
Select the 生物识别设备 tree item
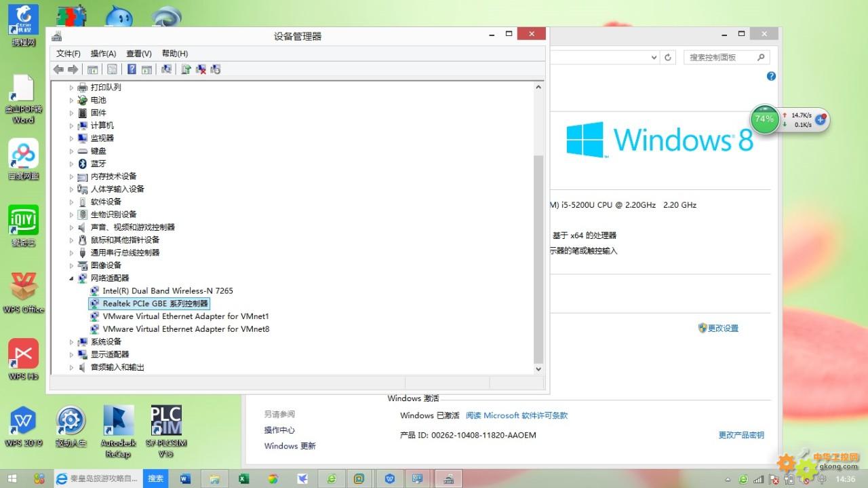coord(113,214)
